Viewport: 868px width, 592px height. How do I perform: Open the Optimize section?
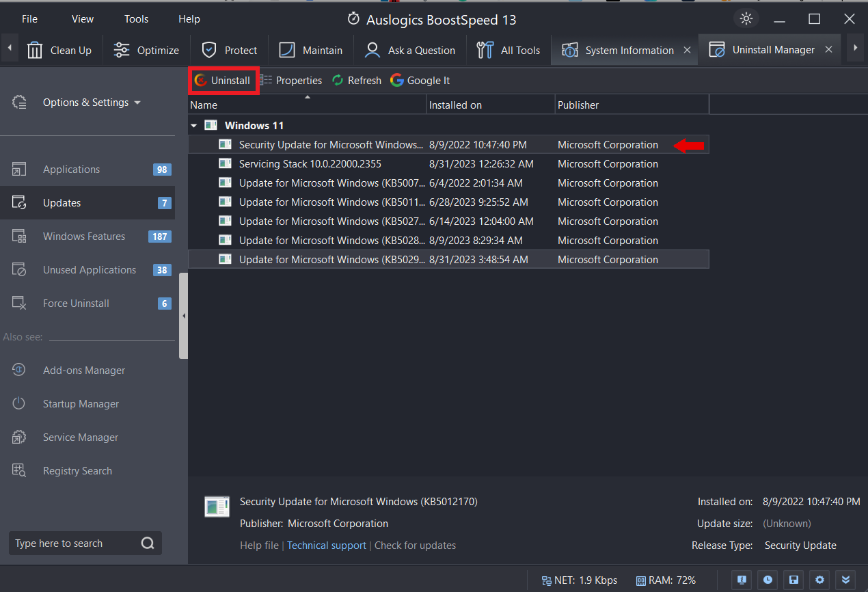(146, 49)
